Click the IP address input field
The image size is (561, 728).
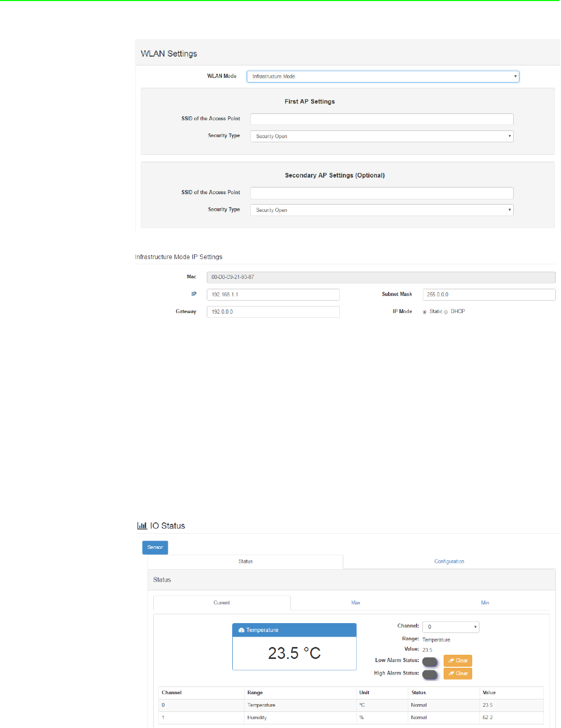(273, 294)
